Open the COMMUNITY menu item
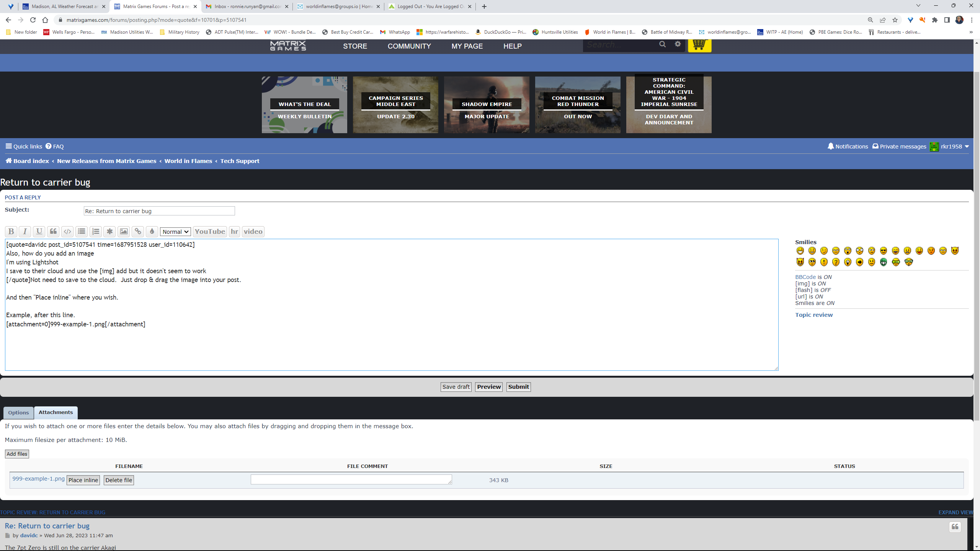The width and height of the screenshot is (980, 551). click(x=409, y=46)
